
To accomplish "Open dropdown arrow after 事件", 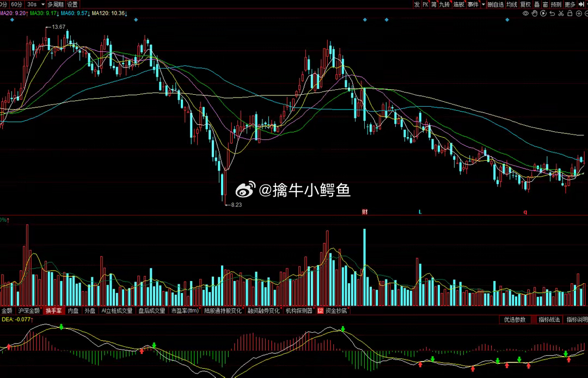I will 483,4.
